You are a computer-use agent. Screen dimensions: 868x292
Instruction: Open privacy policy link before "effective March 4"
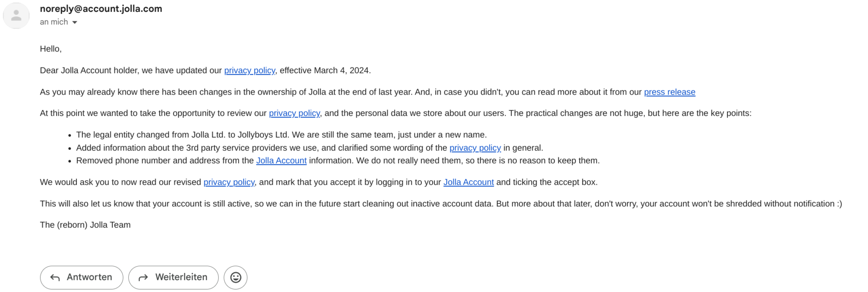coord(250,70)
